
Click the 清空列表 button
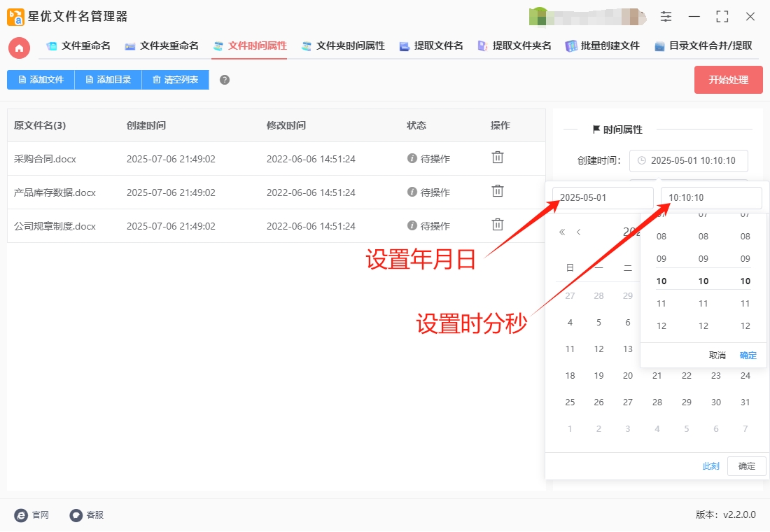tap(175, 80)
